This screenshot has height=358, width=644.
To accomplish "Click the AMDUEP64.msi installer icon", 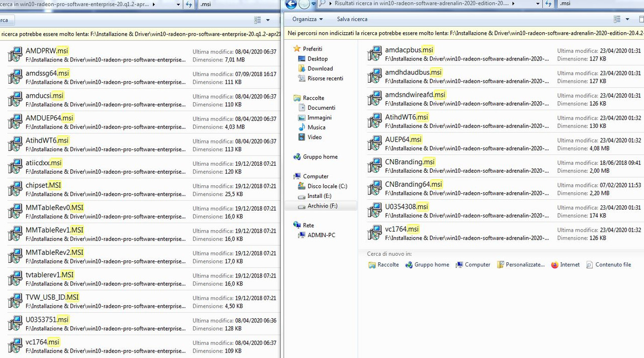I will pos(15,122).
